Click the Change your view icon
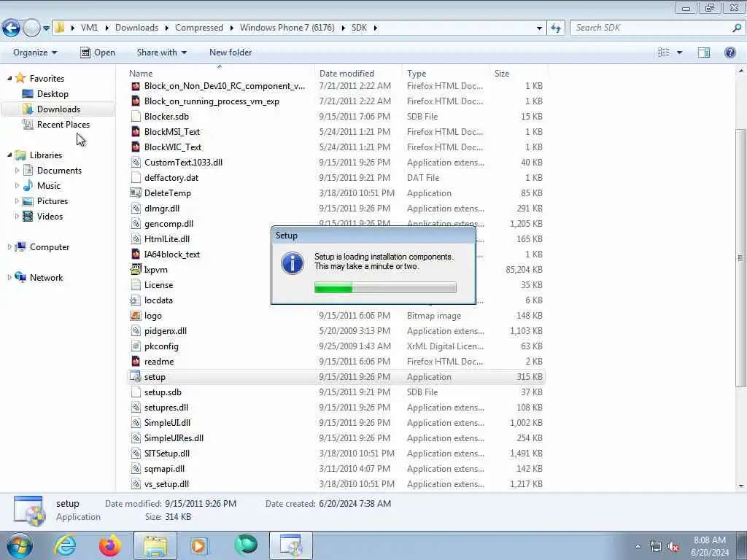 tap(664, 52)
